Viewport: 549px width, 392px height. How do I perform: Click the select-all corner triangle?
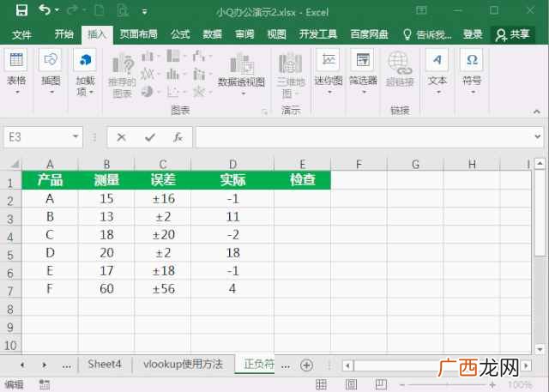coord(14,164)
